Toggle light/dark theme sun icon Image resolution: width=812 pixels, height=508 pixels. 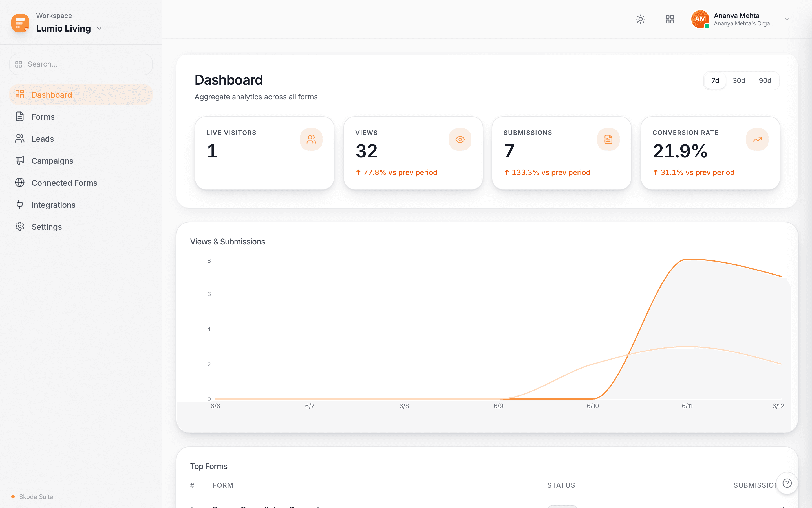[641, 19]
